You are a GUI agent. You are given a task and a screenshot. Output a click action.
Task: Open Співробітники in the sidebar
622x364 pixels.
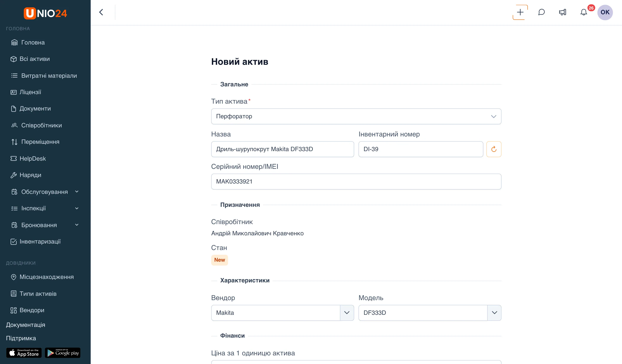pyautogui.click(x=37, y=125)
